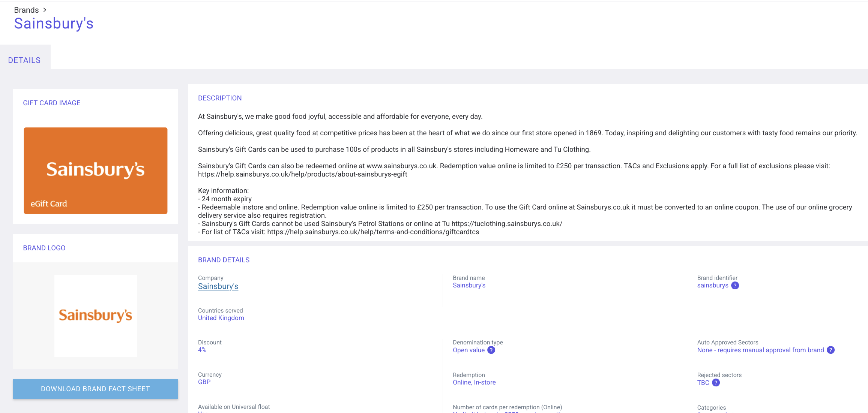Screen dimensions: 868x413
Task: Click None - requires manual approval from brand
Action: click(761, 350)
